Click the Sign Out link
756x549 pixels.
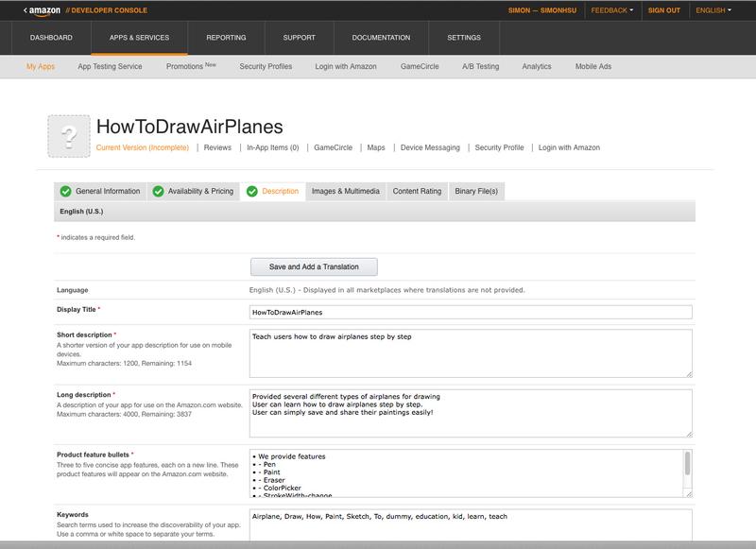click(664, 10)
